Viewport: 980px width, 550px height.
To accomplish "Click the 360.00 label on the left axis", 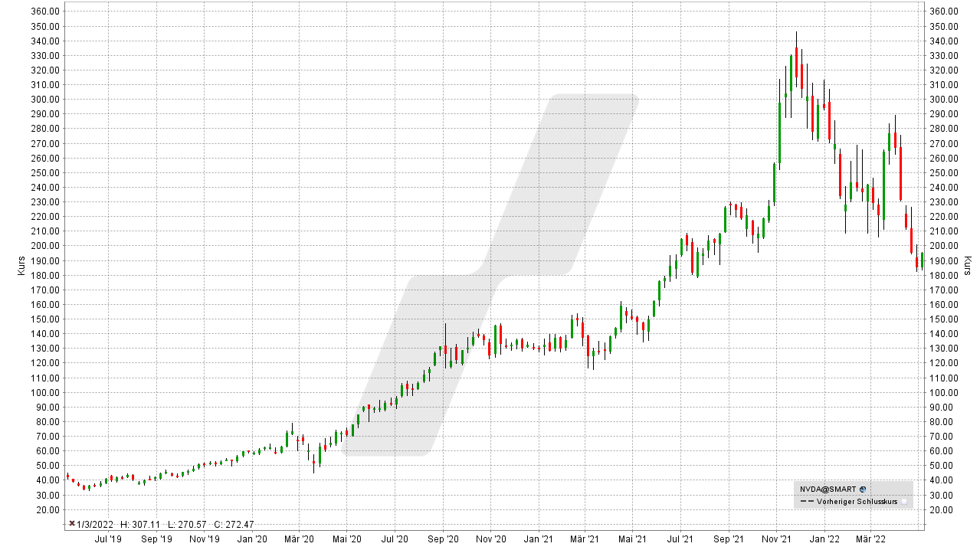I will [45, 11].
